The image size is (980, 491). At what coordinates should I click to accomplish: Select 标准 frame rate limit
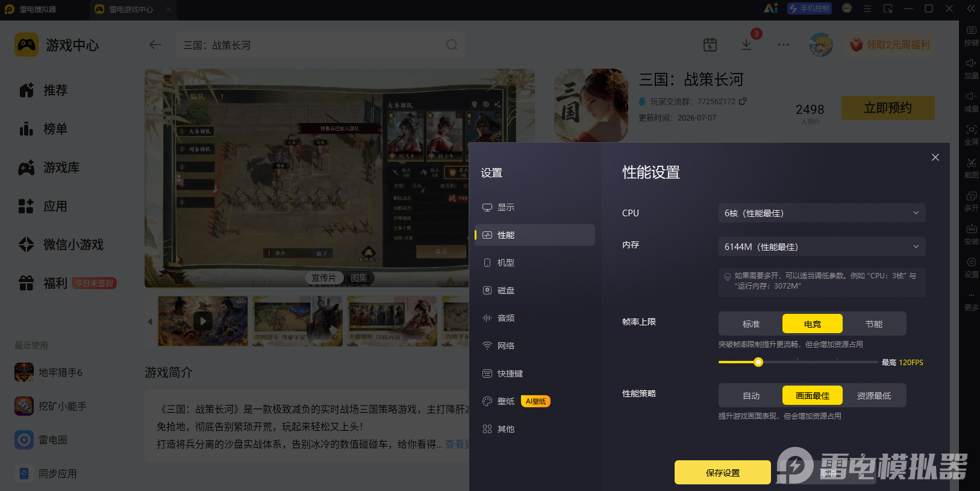[x=751, y=324]
